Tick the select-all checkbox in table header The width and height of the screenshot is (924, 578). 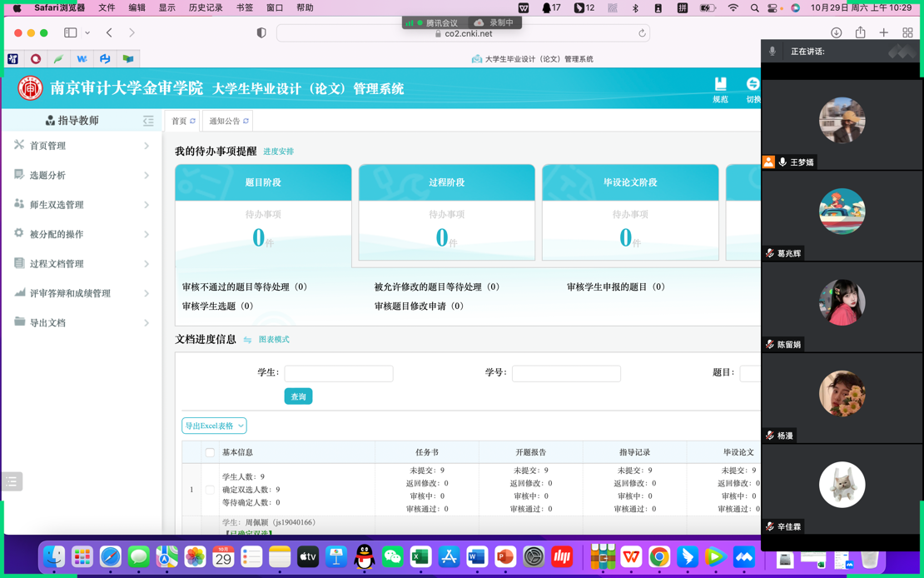click(x=210, y=452)
